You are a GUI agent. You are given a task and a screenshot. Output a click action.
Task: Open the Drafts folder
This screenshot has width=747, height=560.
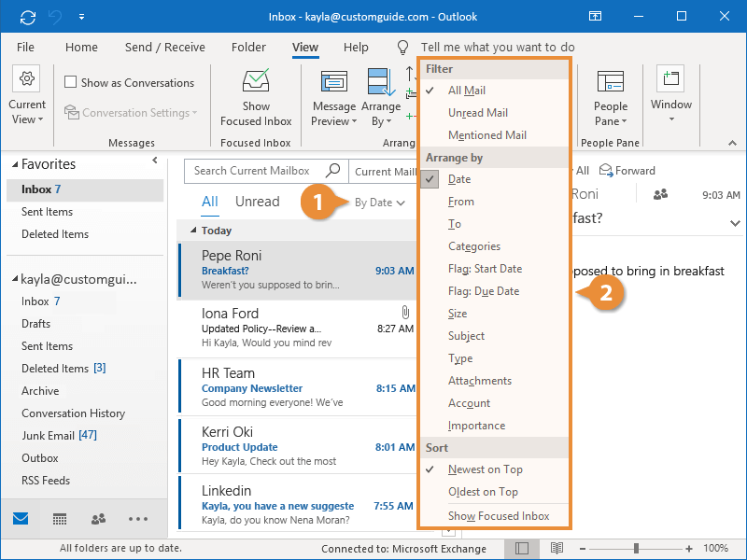click(x=35, y=323)
